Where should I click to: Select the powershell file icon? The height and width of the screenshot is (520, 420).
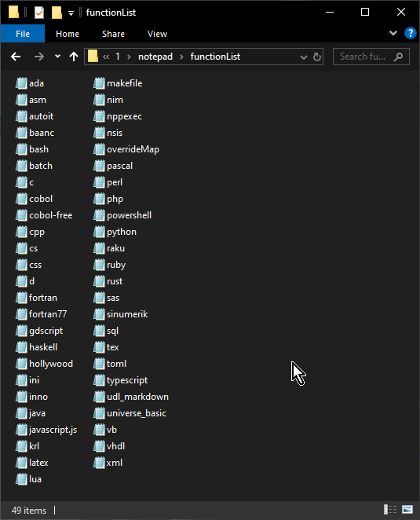(x=99, y=215)
